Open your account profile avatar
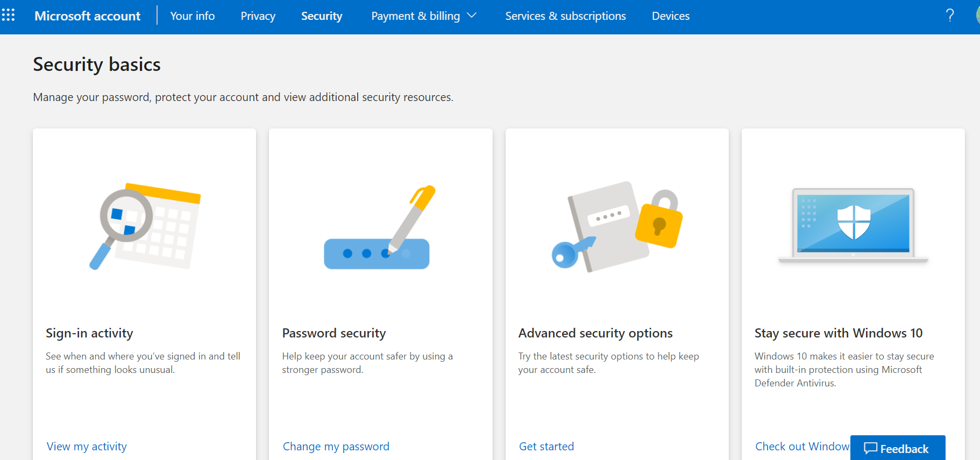Viewport: 980px width, 460px height. point(977,16)
